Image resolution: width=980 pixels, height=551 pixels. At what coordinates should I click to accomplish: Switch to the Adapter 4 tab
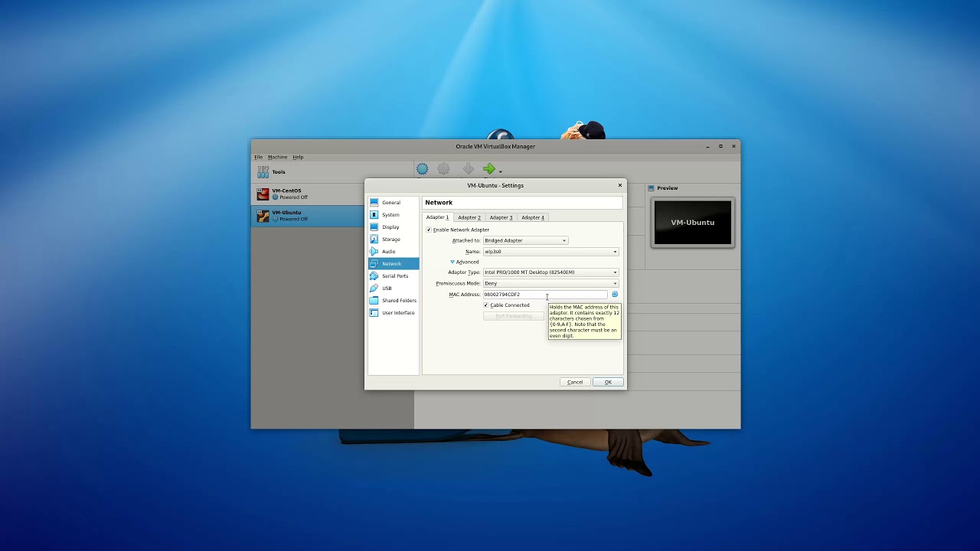pyautogui.click(x=533, y=217)
